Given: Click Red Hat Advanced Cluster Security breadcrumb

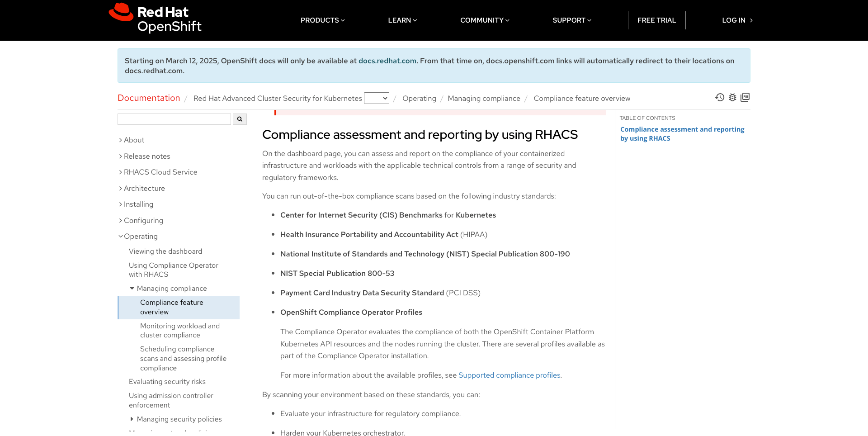Looking at the screenshot, I should [x=278, y=99].
